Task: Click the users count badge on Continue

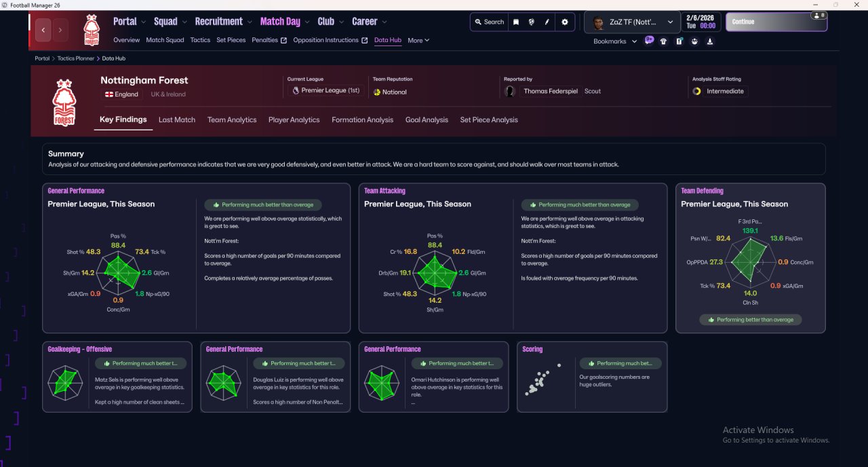Action: (x=818, y=15)
